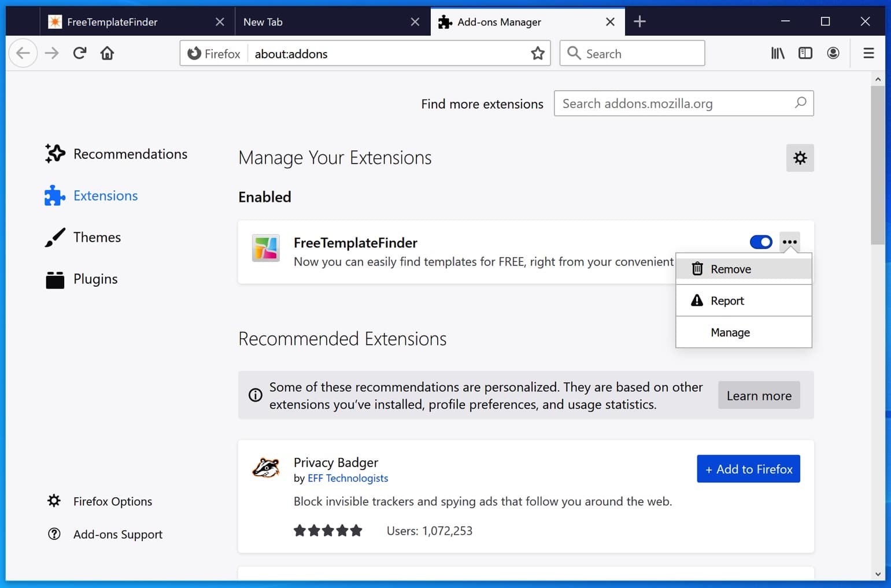891x588 pixels.
Task: Click the info icon in recommendations notice
Action: [x=255, y=395]
